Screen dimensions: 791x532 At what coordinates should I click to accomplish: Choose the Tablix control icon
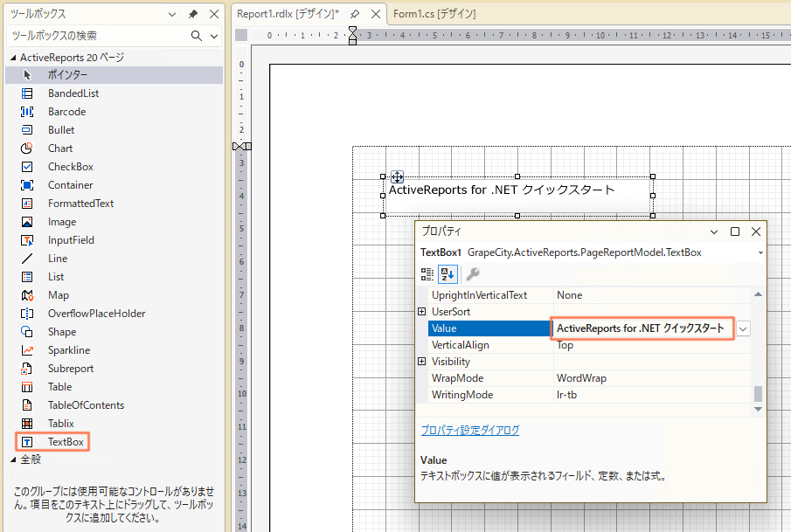pyautogui.click(x=27, y=424)
